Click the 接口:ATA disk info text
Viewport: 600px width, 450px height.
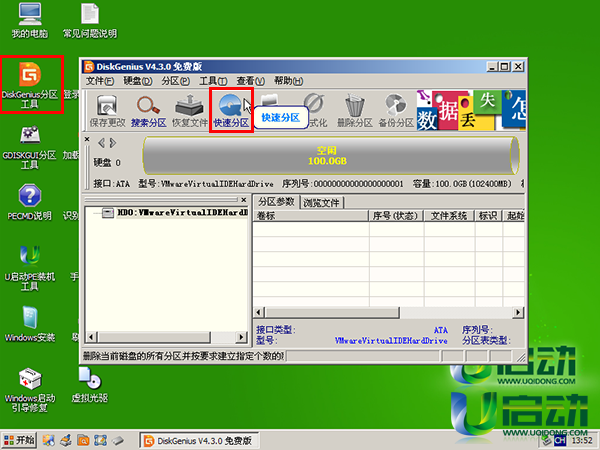coord(112,184)
